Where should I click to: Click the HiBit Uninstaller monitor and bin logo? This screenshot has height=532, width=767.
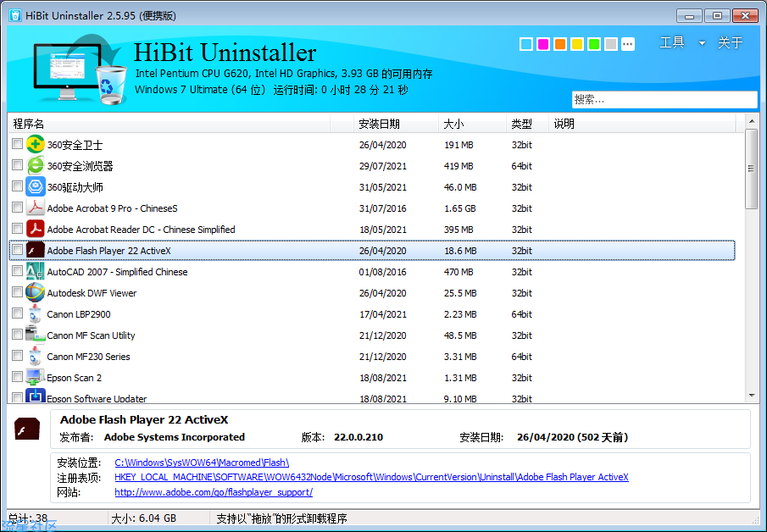80,69
